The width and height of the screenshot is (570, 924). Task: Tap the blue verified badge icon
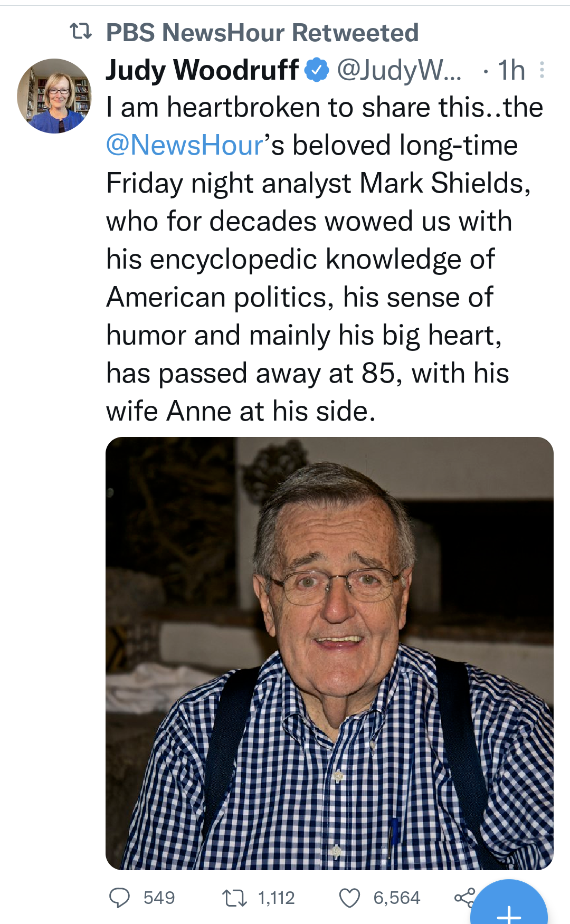317,70
